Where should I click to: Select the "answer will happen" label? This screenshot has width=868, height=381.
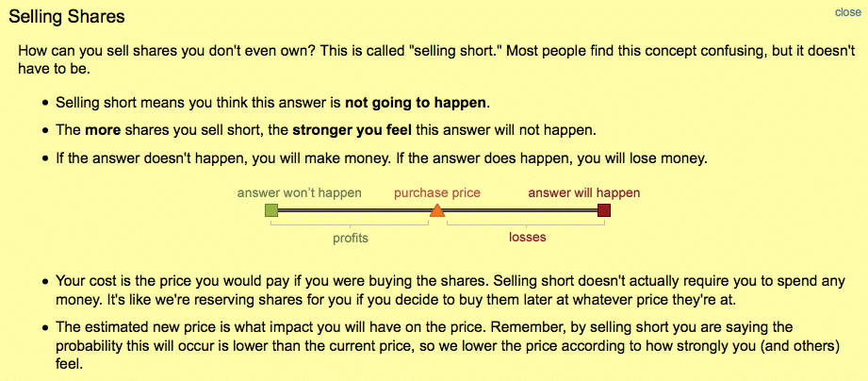(584, 193)
